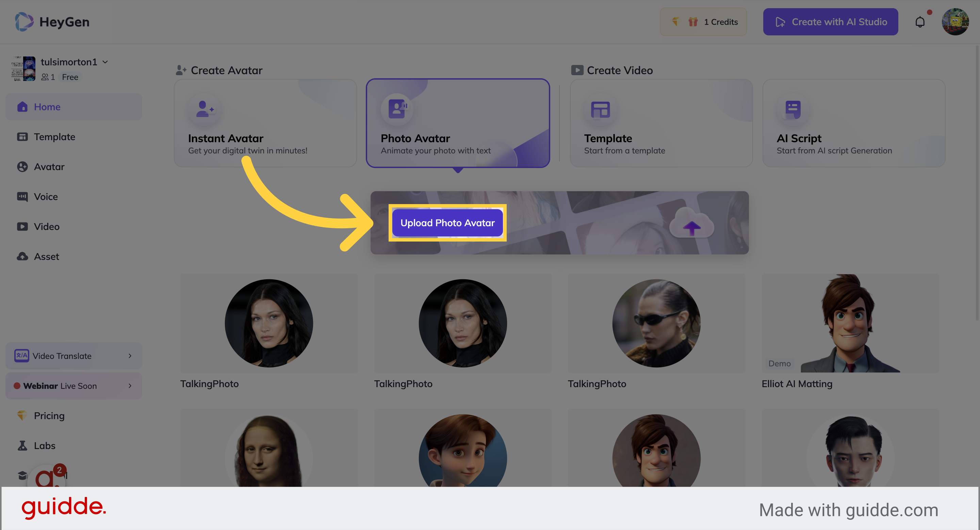This screenshot has height=530, width=980.
Task: Open the Labs section icon
Action: point(22,445)
